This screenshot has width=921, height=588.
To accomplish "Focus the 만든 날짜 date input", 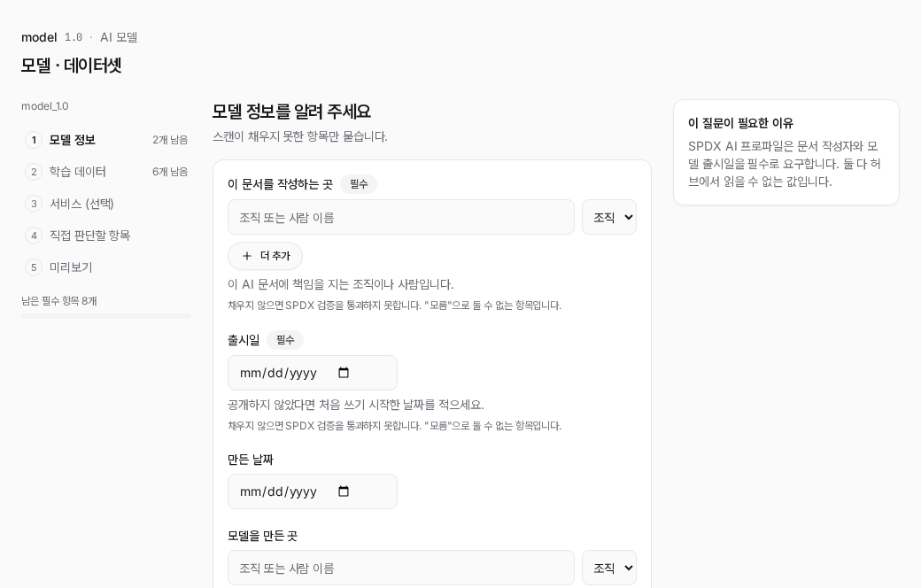I will (x=313, y=491).
